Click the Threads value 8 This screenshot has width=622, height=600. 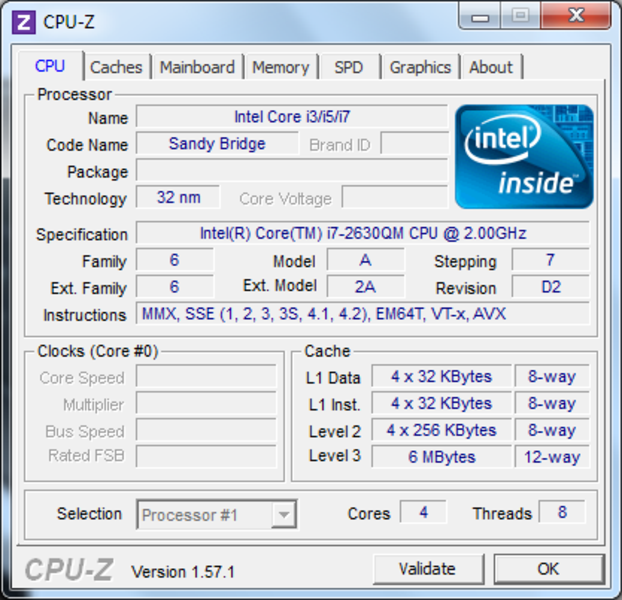pyautogui.click(x=562, y=512)
